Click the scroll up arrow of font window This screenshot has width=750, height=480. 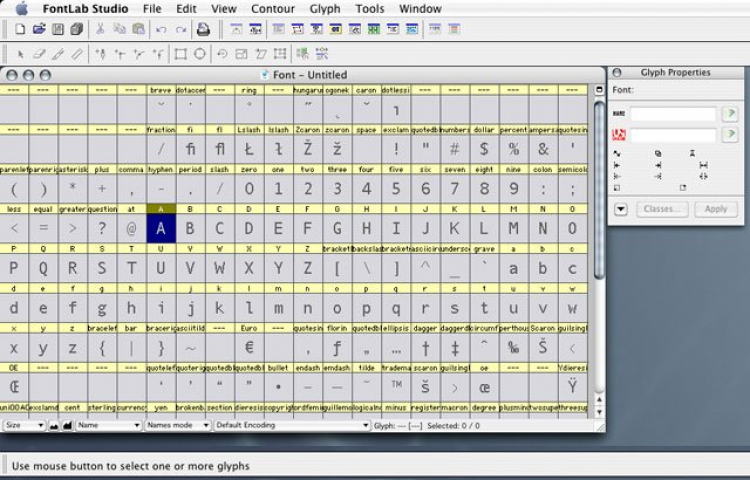[x=599, y=399]
